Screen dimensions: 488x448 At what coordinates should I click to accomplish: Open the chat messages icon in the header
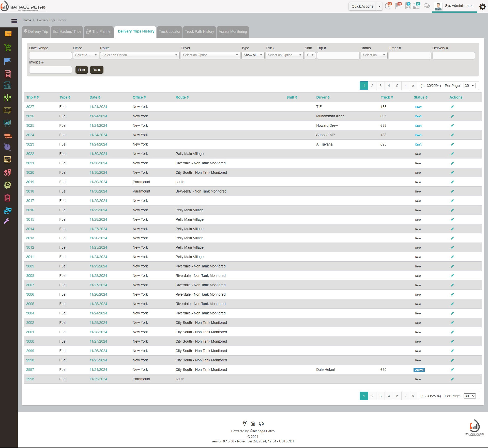coord(427,6)
